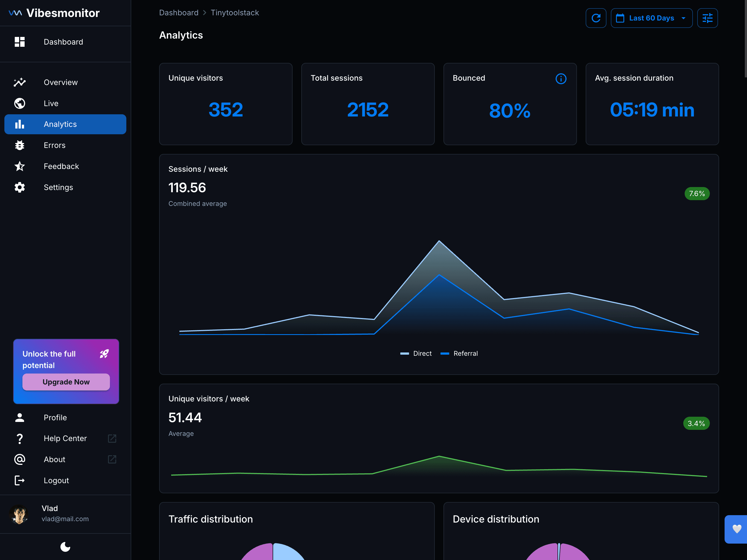The width and height of the screenshot is (747, 560).
Task: Click the info icon on Bounced card
Action: click(561, 79)
